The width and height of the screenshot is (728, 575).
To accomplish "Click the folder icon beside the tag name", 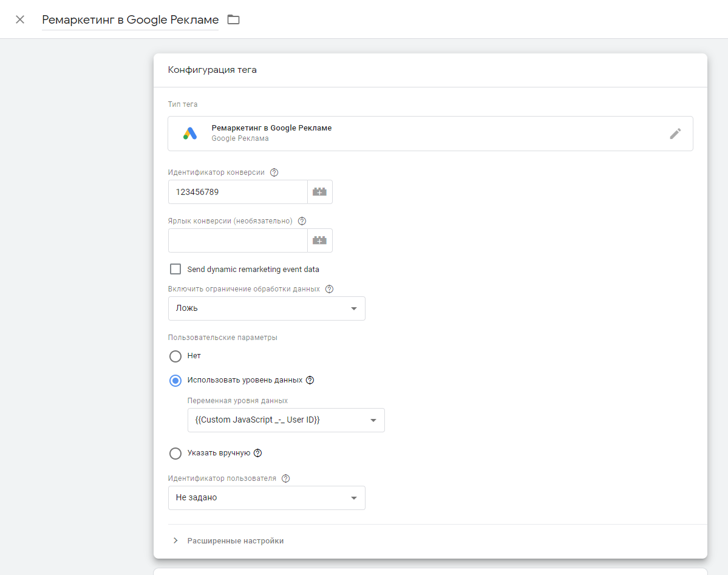I will point(233,19).
